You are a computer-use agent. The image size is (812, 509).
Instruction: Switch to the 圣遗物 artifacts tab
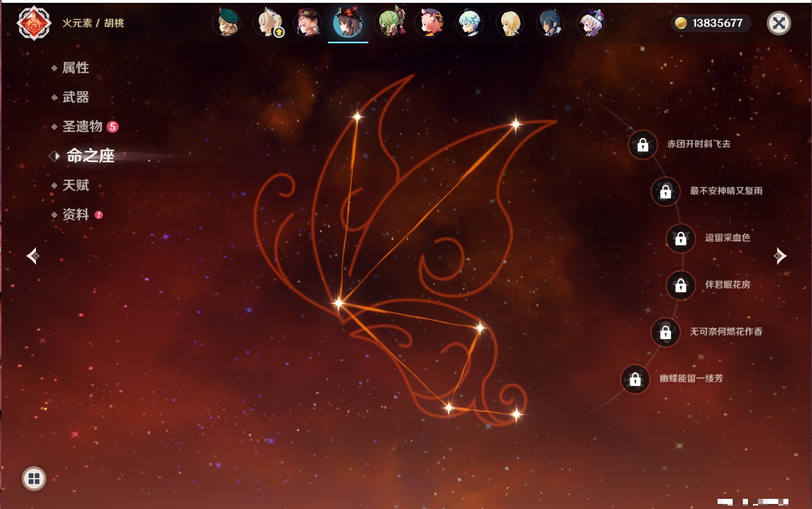[x=82, y=127]
